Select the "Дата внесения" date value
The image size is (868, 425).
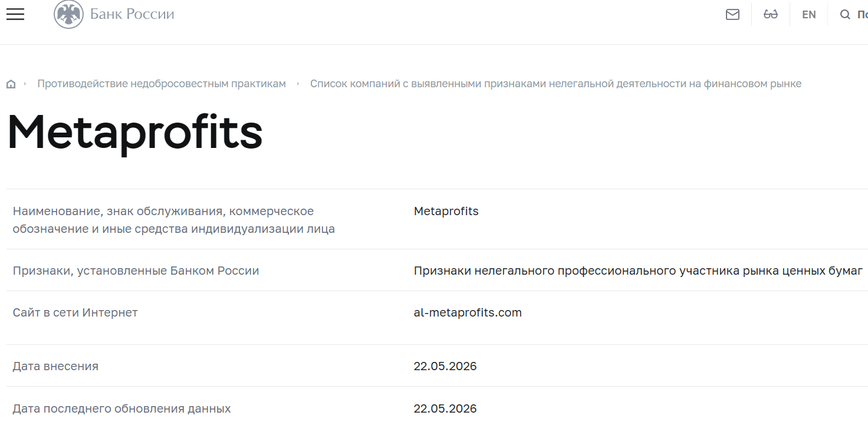445,366
